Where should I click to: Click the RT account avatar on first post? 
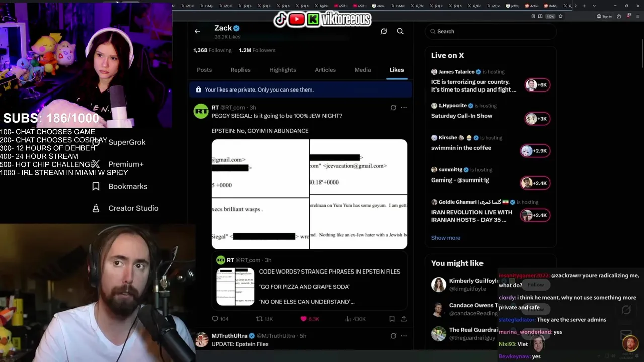(201, 111)
